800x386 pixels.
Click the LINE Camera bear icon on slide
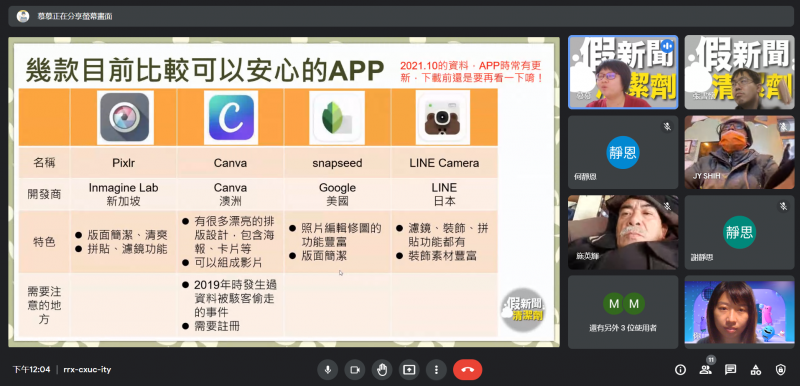coord(443,117)
